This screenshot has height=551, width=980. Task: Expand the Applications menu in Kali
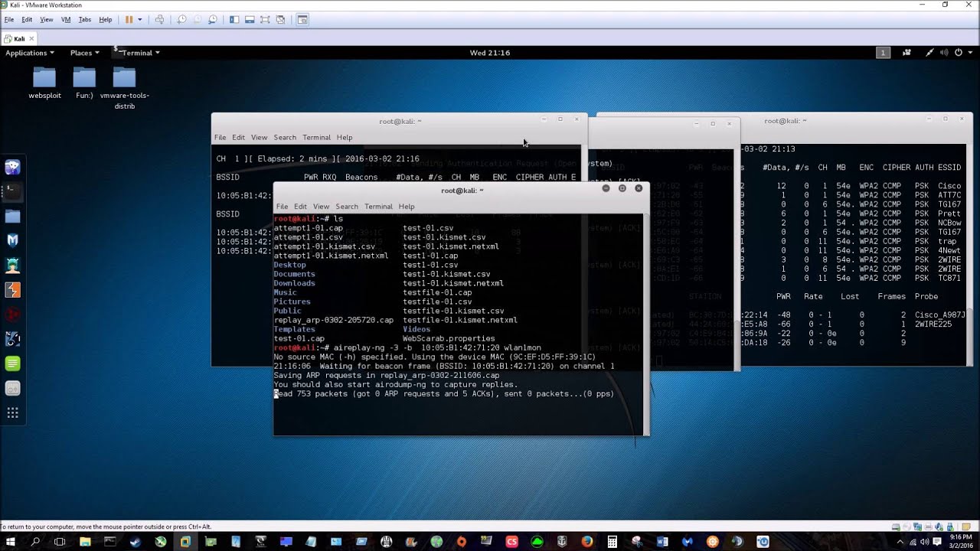30,53
